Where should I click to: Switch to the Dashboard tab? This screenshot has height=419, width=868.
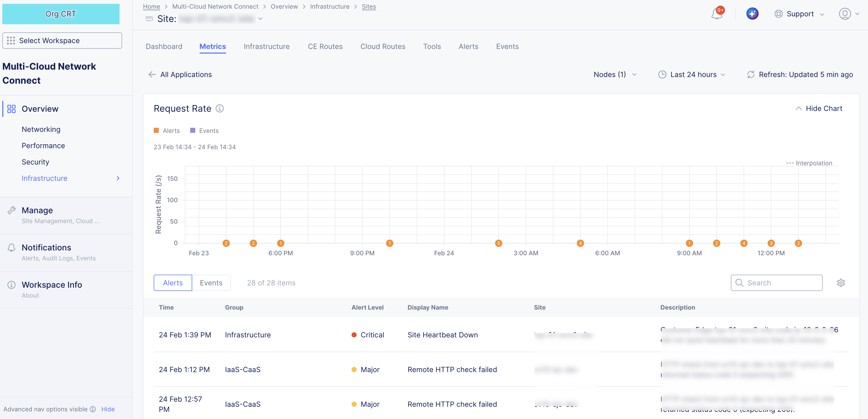164,46
